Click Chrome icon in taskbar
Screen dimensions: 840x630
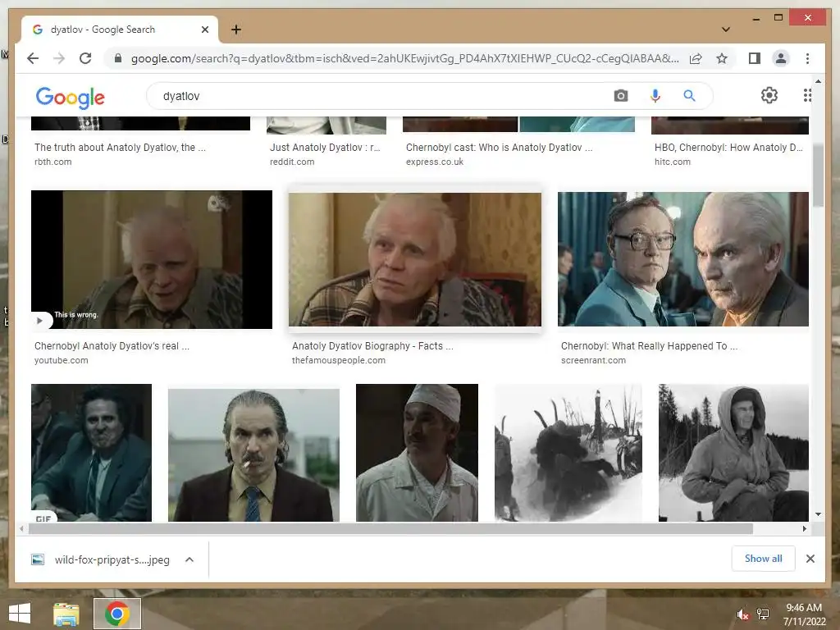tap(117, 614)
